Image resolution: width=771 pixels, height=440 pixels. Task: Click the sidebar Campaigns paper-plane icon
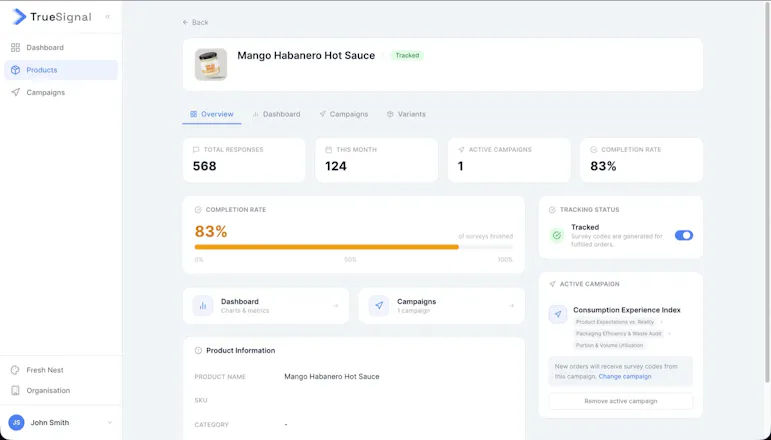coord(15,92)
